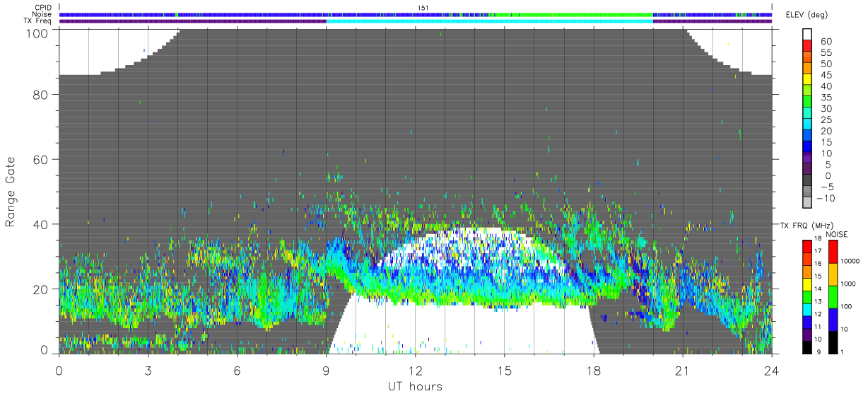Click the '30' tick on the ELEV color bar
The image size is (868, 401).
[x=827, y=108]
